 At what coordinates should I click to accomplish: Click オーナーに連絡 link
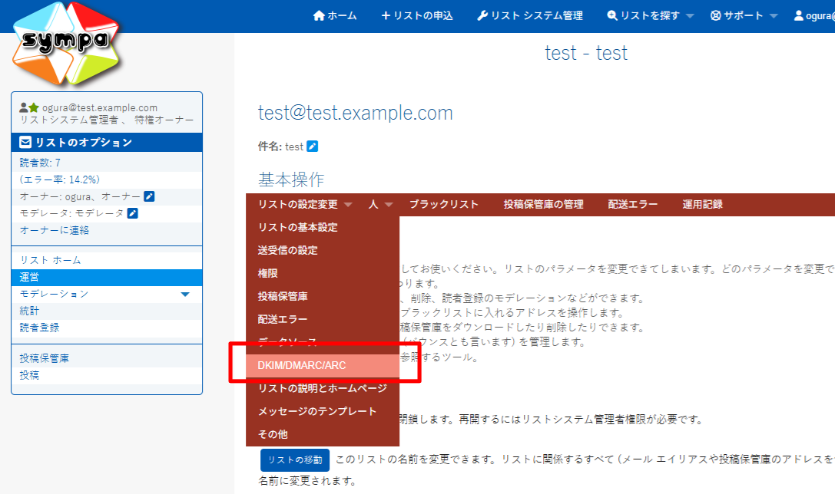point(54,230)
